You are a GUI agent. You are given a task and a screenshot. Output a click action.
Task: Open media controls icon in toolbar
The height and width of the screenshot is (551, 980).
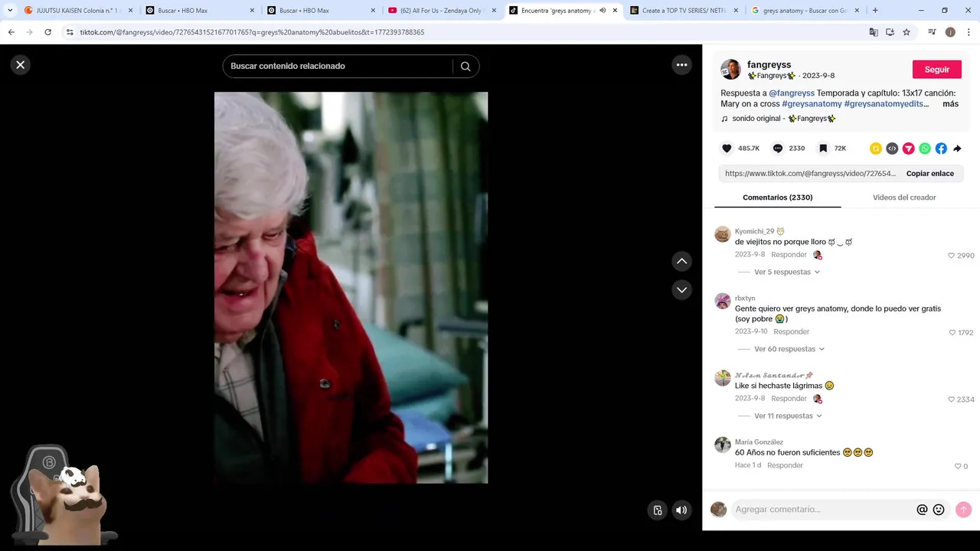tap(932, 32)
